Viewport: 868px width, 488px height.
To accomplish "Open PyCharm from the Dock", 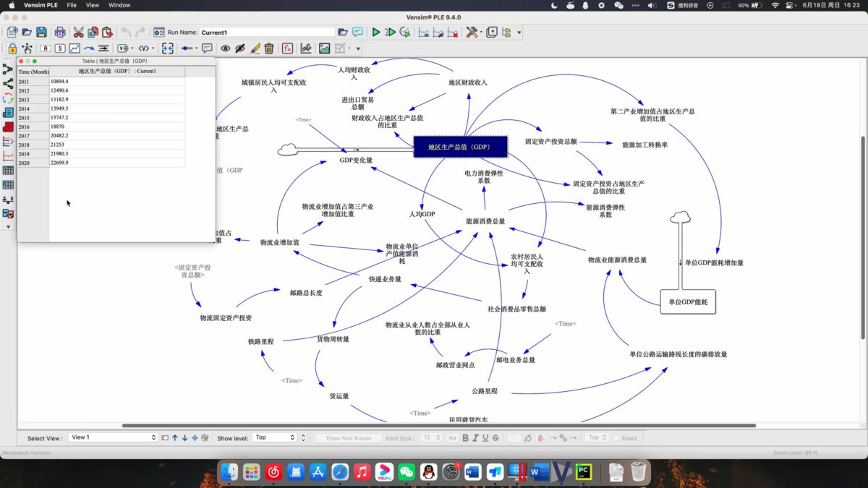I will pyautogui.click(x=584, y=472).
